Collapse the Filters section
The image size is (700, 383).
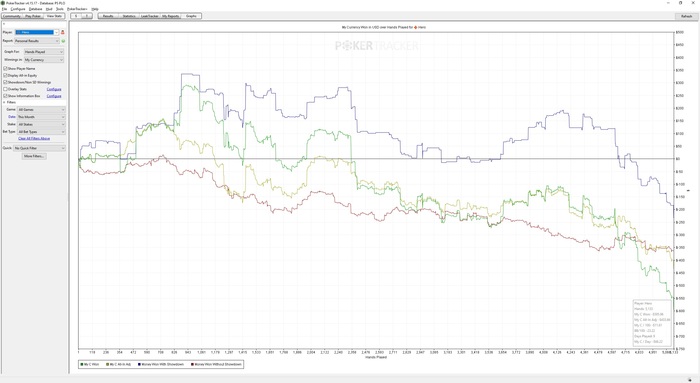pyautogui.click(x=4, y=102)
